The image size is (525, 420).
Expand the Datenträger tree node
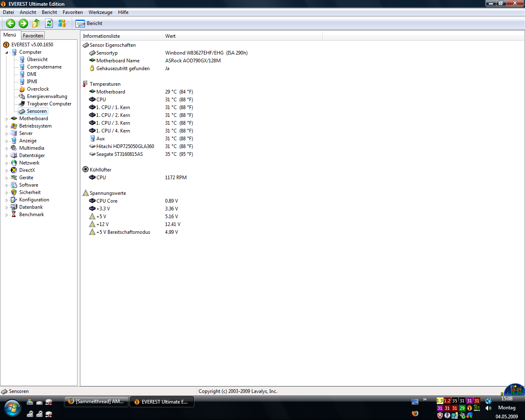point(7,156)
